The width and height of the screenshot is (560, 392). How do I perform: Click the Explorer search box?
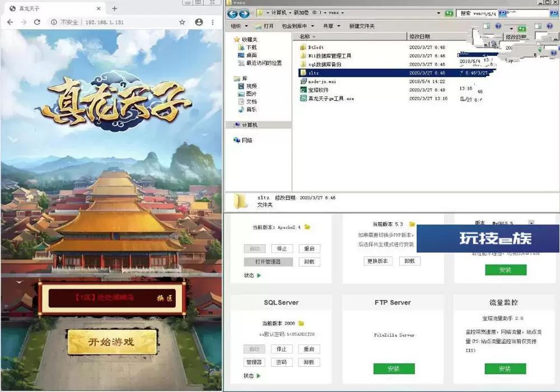tap(477, 13)
